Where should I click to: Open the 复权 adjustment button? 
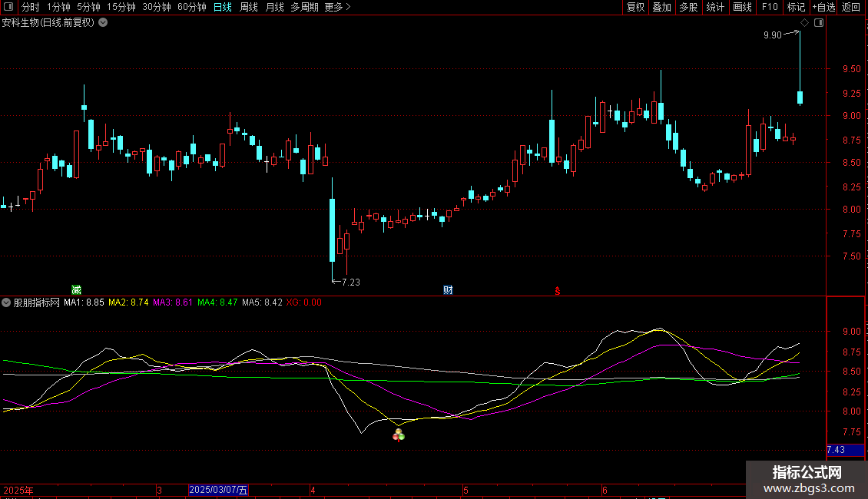click(x=635, y=7)
